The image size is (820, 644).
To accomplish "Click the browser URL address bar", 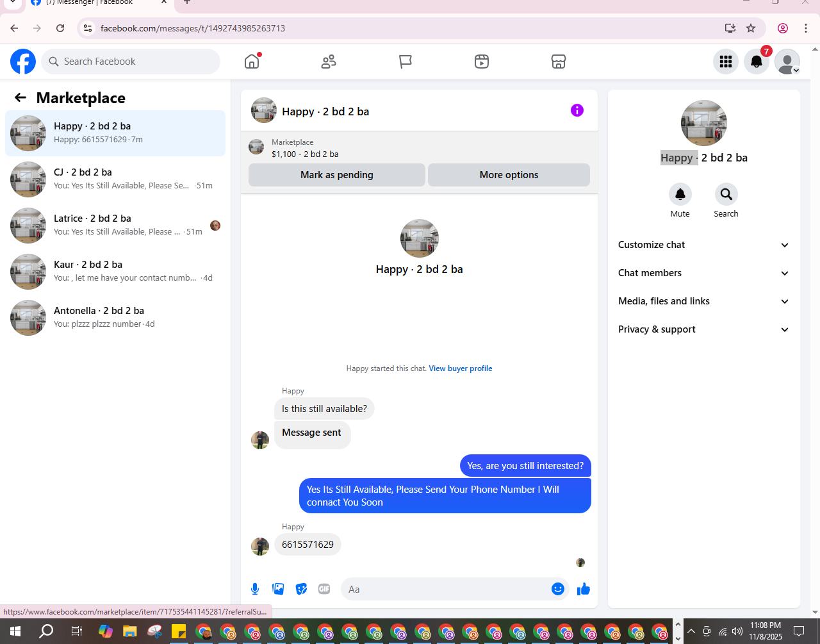I will coord(410,28).
